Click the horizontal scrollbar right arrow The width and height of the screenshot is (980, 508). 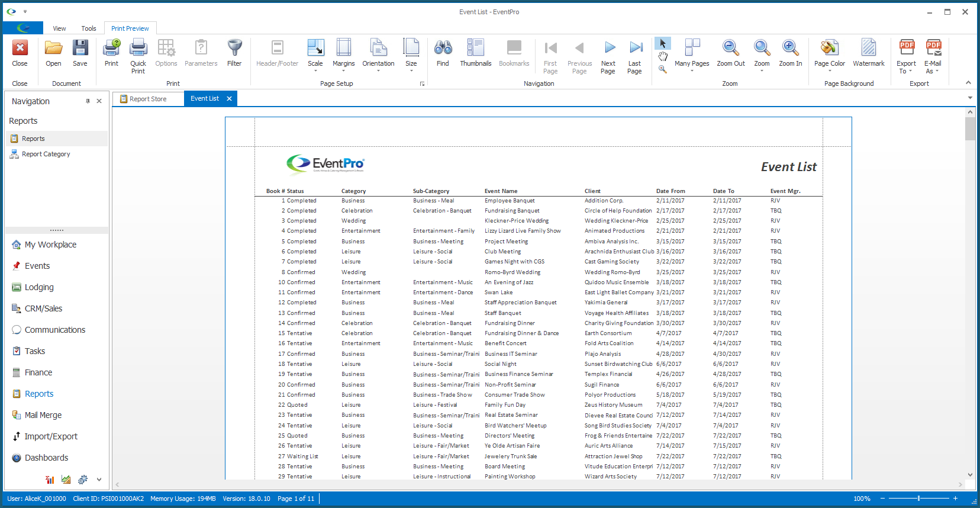tap(960, 484)
